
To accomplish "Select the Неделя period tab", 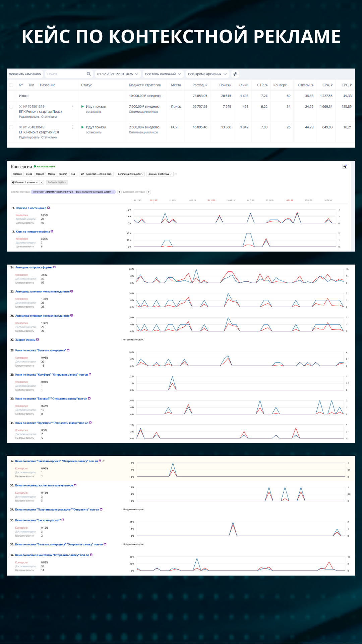I will 40,174.
